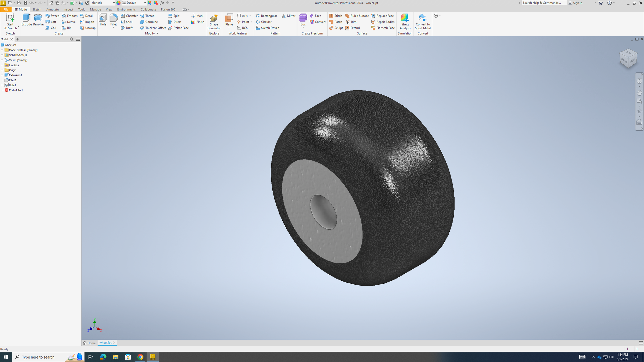Expand the Origin folder in model tree
Image resolution: width=644 pixels, height=362 pixels.
pos(3,70)
